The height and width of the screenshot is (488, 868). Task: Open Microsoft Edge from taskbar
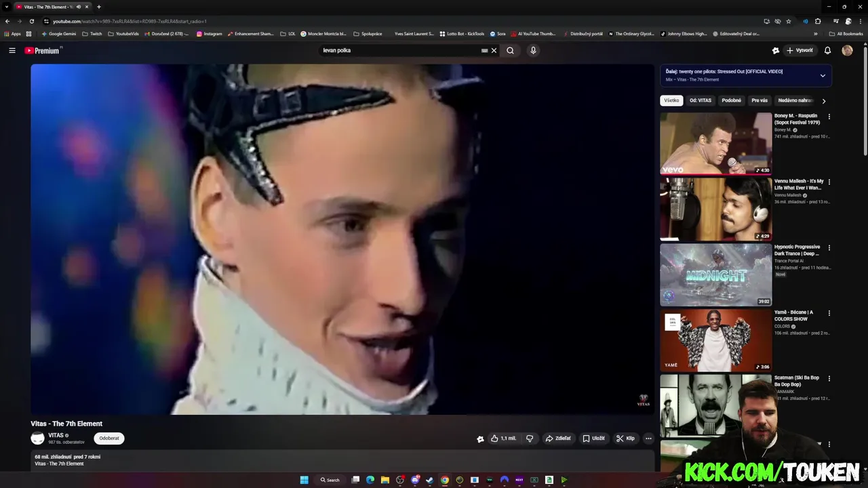tap(370, 480)
